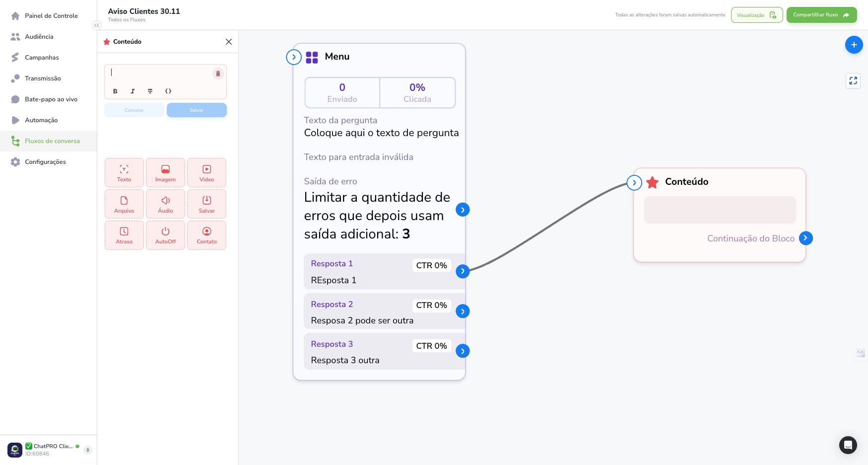The height and width of the screenshot is (465, 868).
Task: Click Saída de erro output connector
Action: point(463,210)
